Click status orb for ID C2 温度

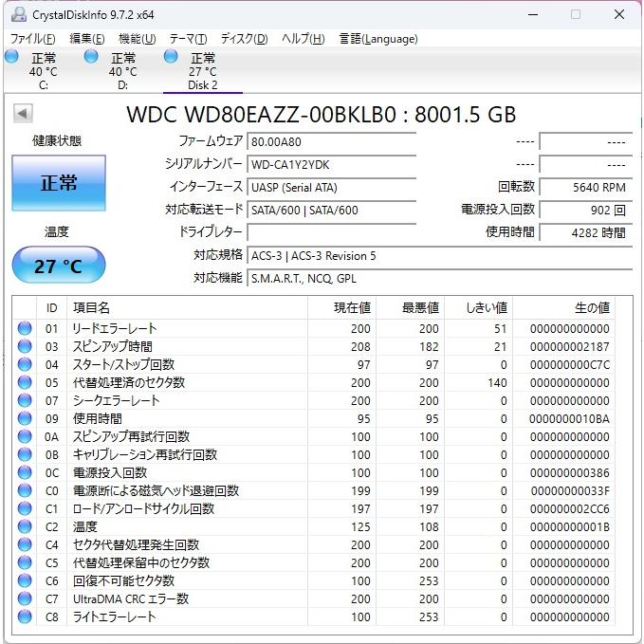coord(25,526)
